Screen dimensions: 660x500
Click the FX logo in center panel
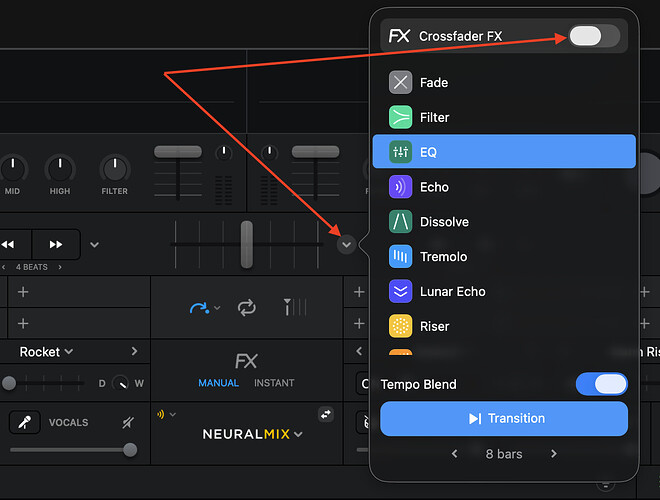point(246,361)
